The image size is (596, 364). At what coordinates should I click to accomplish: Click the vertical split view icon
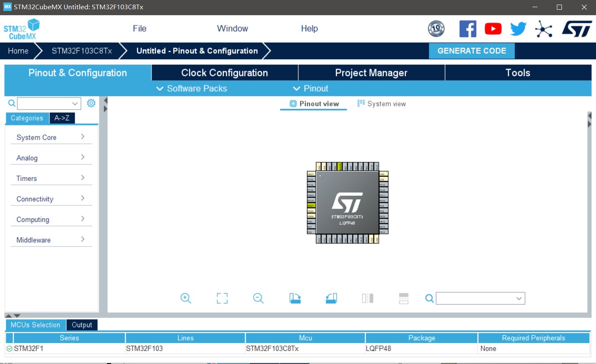[367, 298]
